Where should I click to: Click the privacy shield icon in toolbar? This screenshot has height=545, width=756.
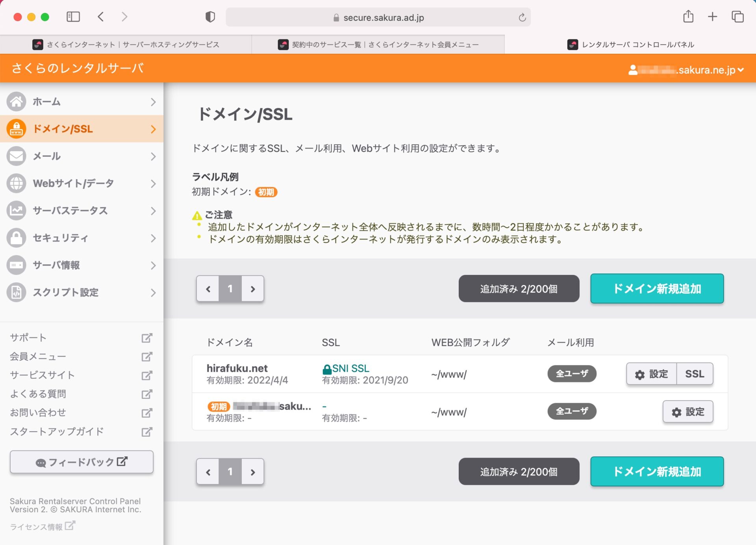coord(210,17)
